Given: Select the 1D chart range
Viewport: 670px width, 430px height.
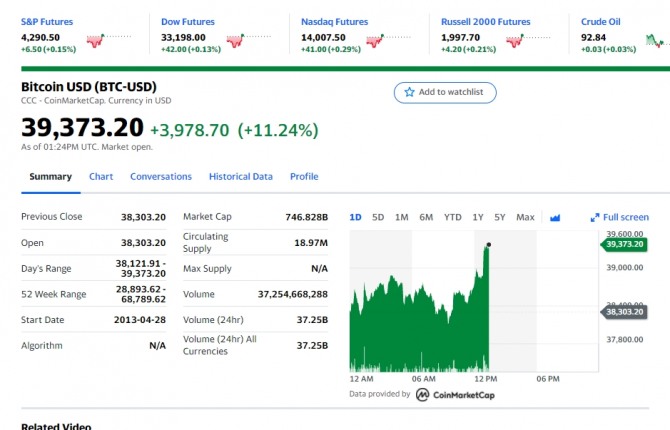Looking at the screenshot, I should (355, 217).
